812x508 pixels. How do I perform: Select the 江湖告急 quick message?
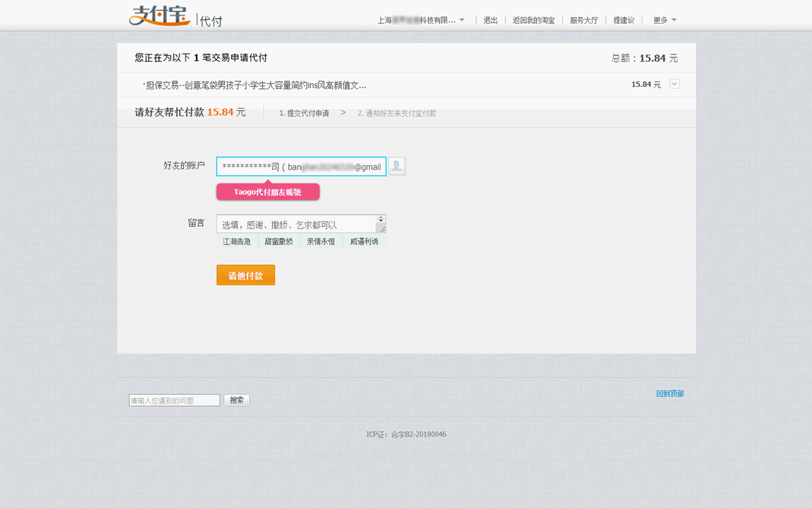pos(237,241)
